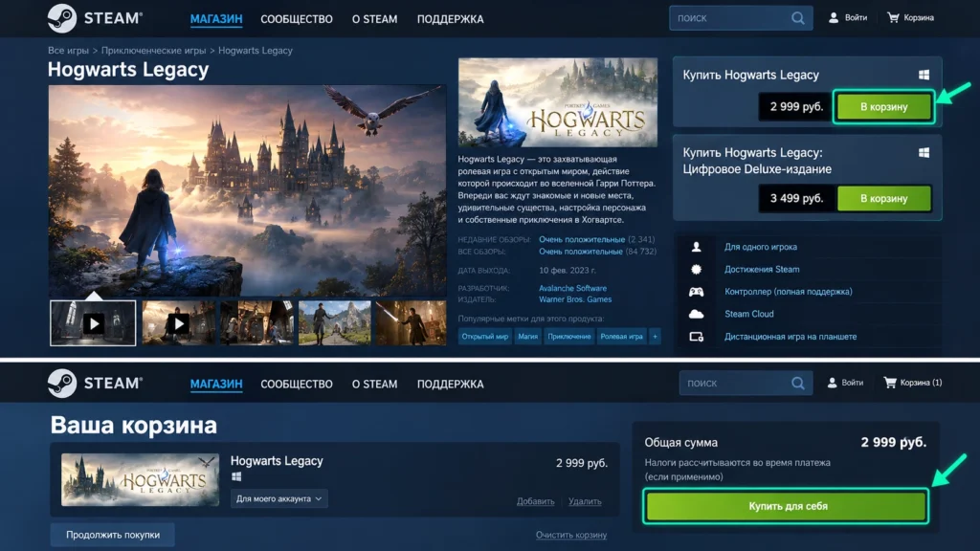Open О STEAM on the cart page
This screenshot has height=551, width=980.
point(374,385)
